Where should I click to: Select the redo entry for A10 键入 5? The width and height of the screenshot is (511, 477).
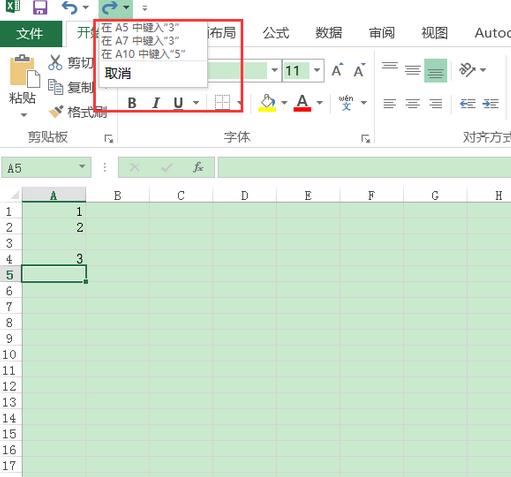(143, 54)
